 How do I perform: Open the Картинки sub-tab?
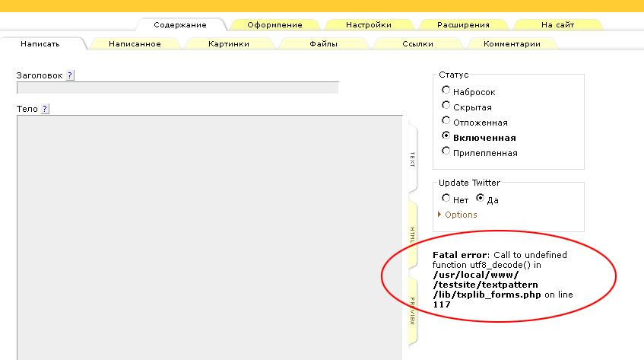point(229,44)
